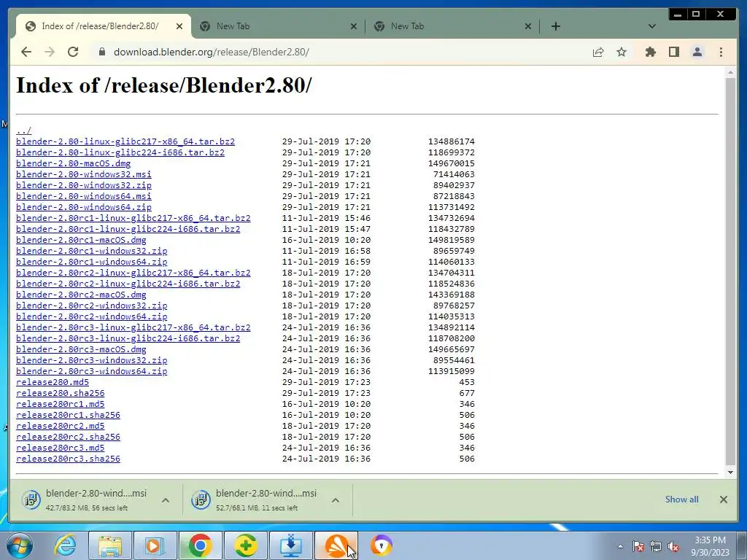The width and height of the screenshot is (747, 560).
Task: Close the Index of /release/Blender2.80/ tab
Action: tap(179, 26)
